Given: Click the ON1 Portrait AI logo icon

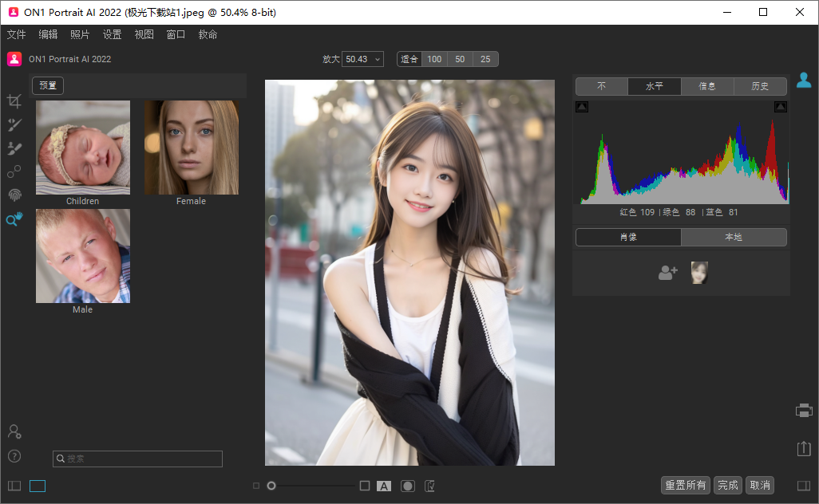Looking at the screenshot, I should pyautogui.click(x=14, y=59).
